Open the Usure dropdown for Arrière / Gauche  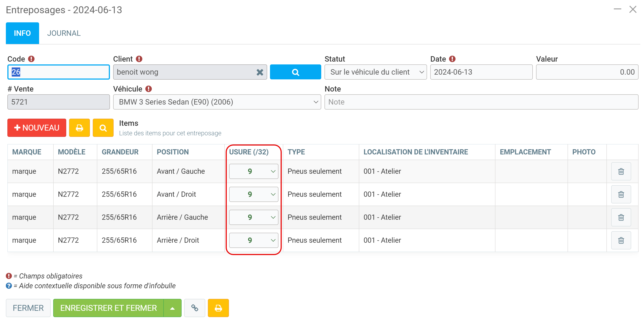point(253,217)
